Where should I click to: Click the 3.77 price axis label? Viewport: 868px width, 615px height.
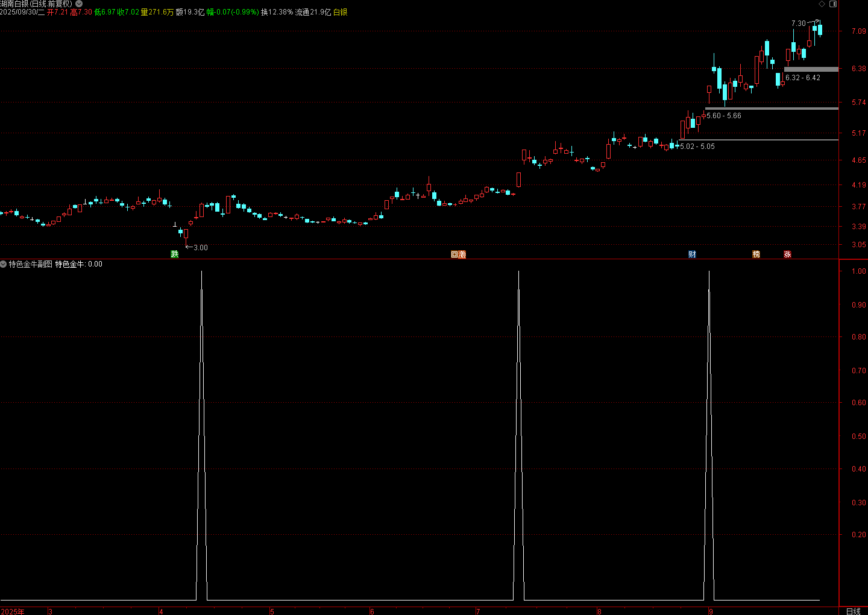(x=859, y=207)
